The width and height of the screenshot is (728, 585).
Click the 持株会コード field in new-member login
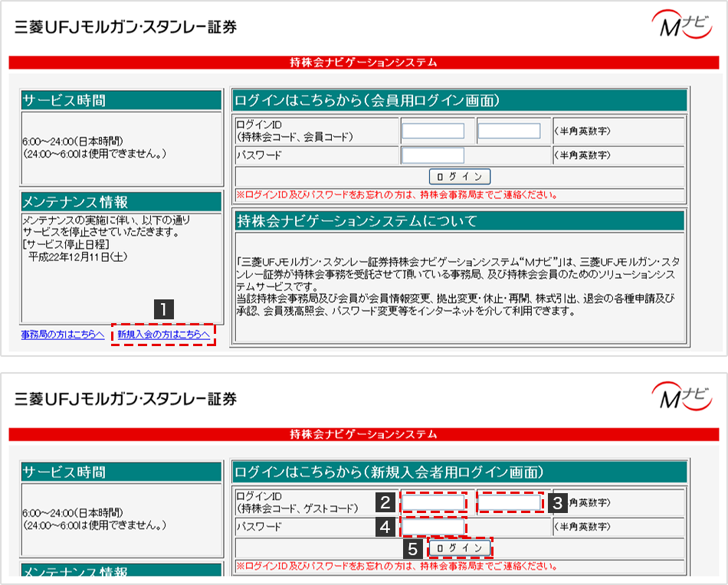click(433, 502)
